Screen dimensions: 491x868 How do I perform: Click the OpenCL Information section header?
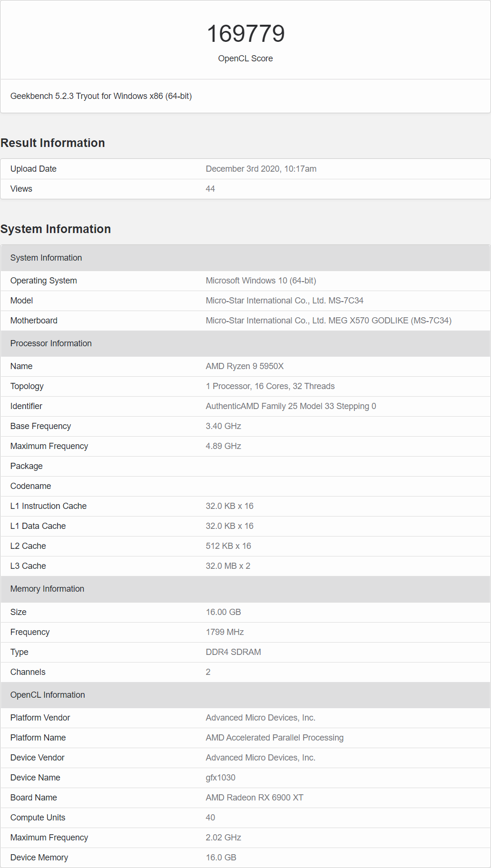(245, 695)
